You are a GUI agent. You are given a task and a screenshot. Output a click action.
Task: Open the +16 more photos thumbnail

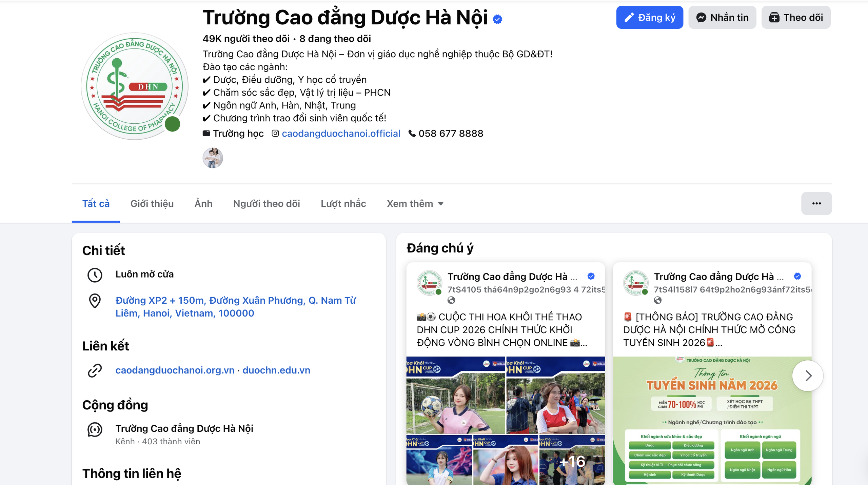coord(572,461)
